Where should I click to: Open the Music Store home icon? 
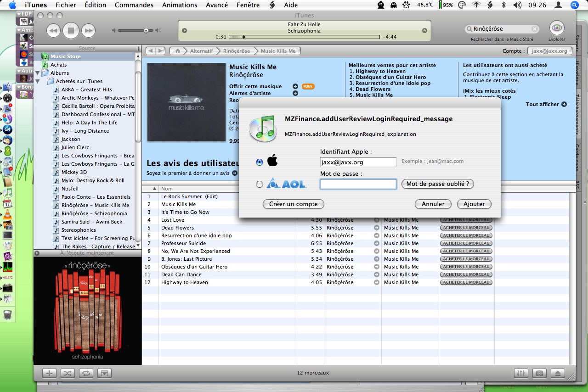coord(177,51)
